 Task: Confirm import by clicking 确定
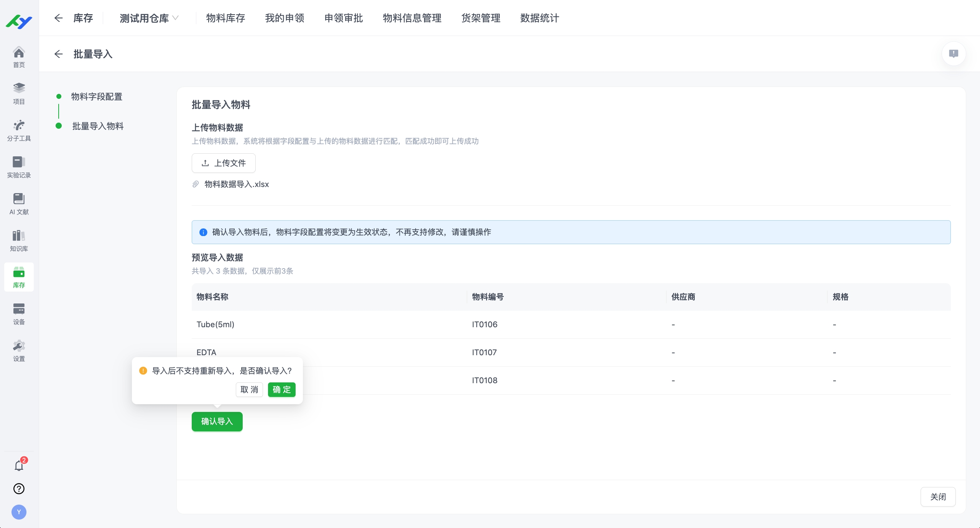tap(281, 390)
